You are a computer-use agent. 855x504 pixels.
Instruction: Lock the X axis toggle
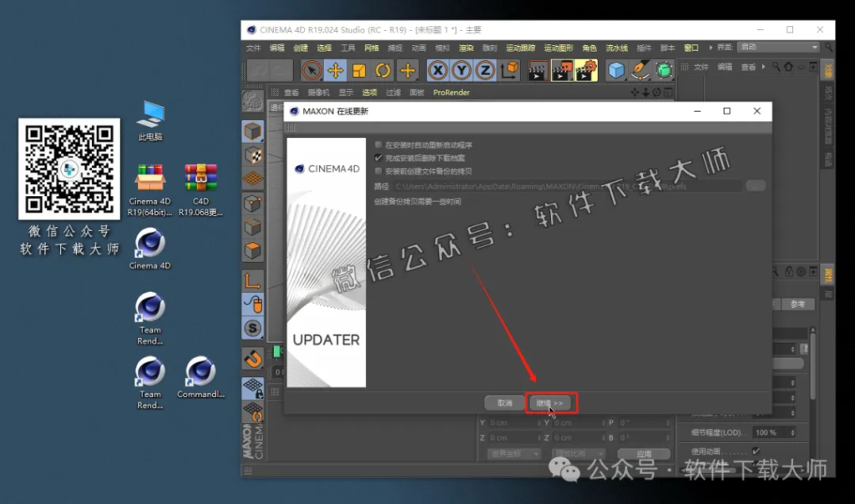(x=438, y=70)
